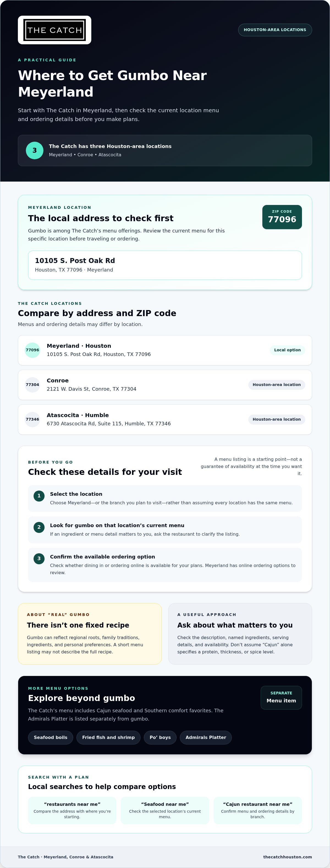Click the 77304 circle for Conroe
Viewport: 330px width, 868px height.
pos(32,385)
